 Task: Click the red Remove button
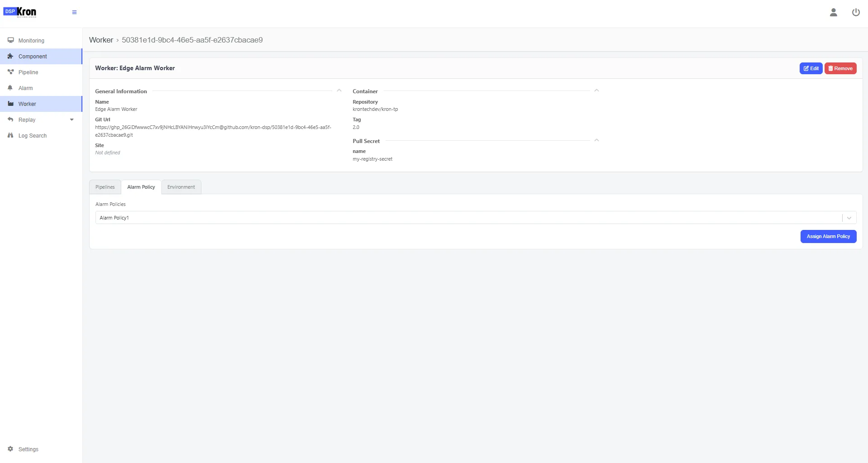[x=840, y=68]
